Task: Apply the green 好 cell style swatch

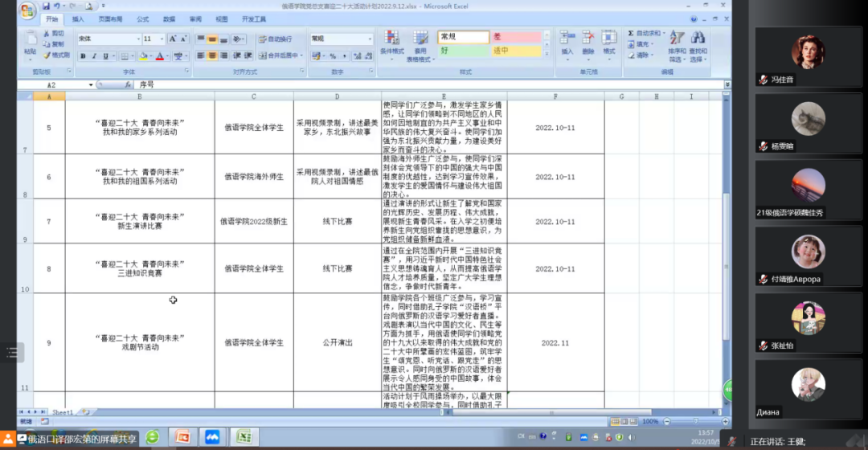Action: click(x=463, y=51)
